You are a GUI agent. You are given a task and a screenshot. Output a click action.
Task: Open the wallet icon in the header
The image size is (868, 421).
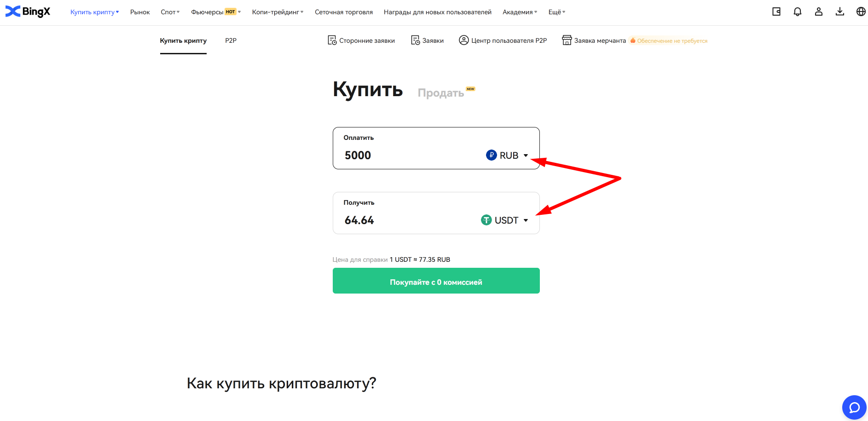[x=776, y=12]
